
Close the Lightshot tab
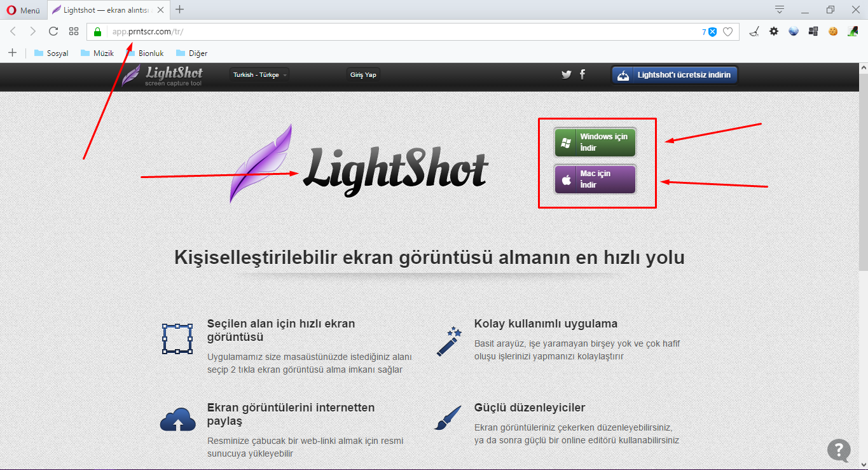click(160, 10)
